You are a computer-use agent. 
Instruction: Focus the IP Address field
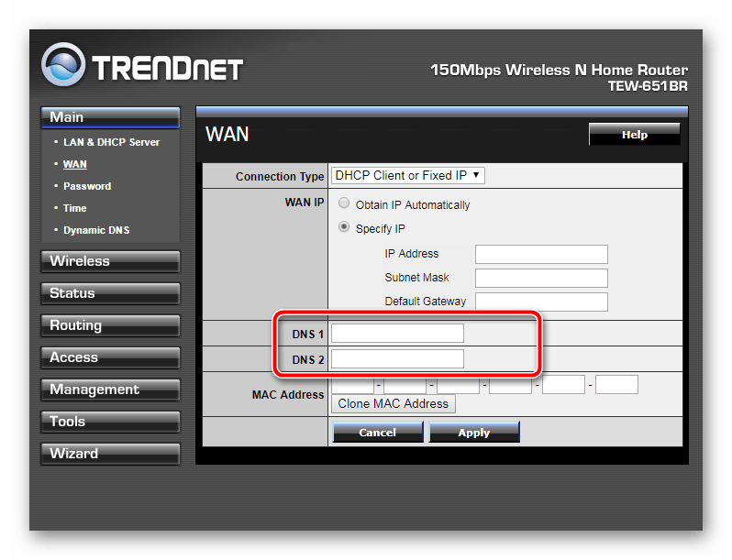pyautogui.click(x=541, y=254)
